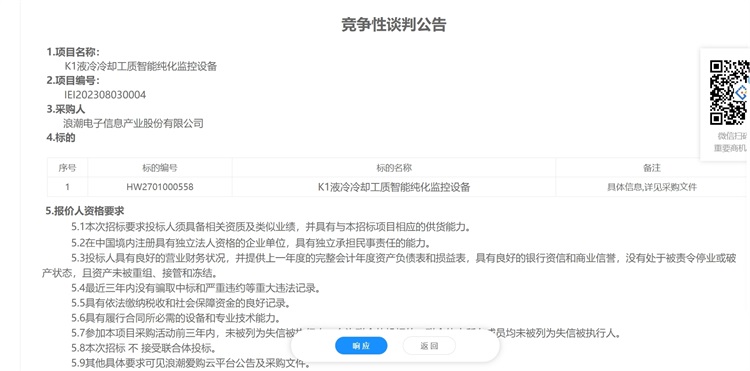Click requirement line 5.7 about 失信被执行人
Image resolution: width=750 pixels, height=371 pixels.
click(x=346, y=333)
